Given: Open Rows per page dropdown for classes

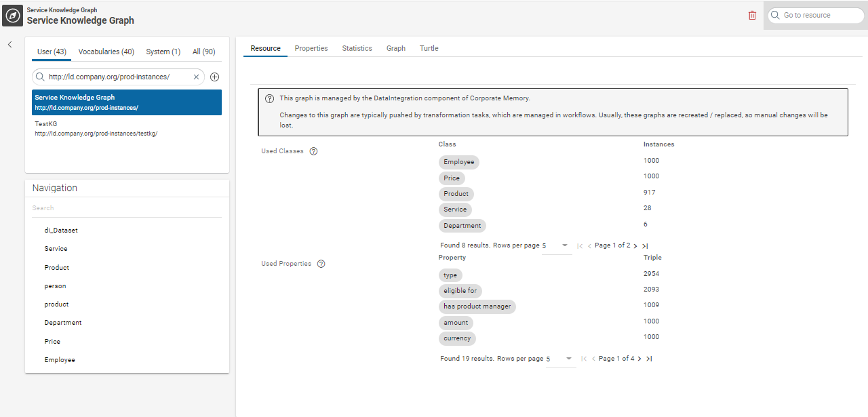Looking at the screenshot, I should (557, 245).
